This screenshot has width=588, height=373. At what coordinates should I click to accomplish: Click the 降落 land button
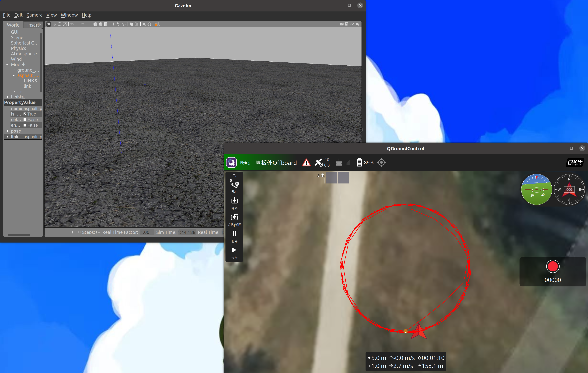point(234,203)
